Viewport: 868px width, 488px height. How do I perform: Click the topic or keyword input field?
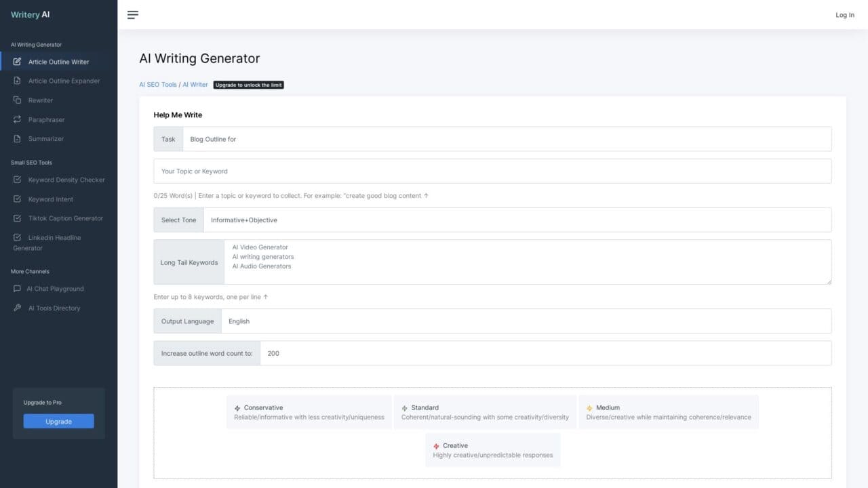click(492, 171)
